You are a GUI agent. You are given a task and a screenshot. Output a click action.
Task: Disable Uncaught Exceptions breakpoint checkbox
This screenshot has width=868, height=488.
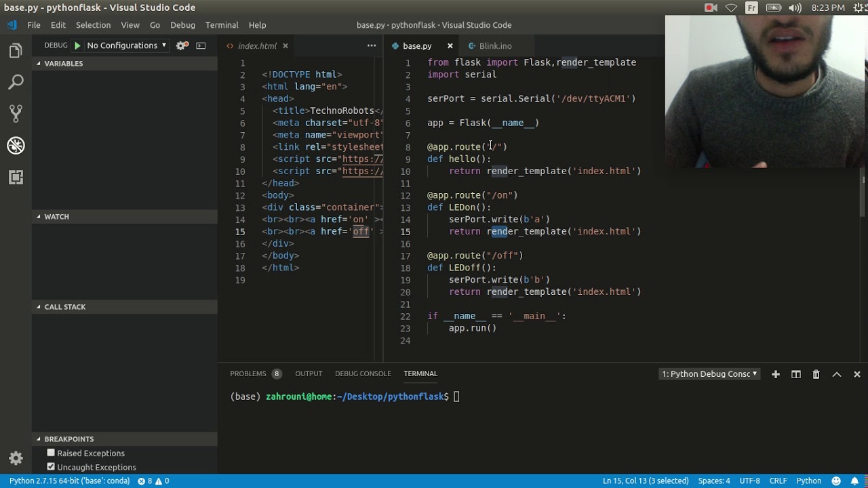(51, 467)
